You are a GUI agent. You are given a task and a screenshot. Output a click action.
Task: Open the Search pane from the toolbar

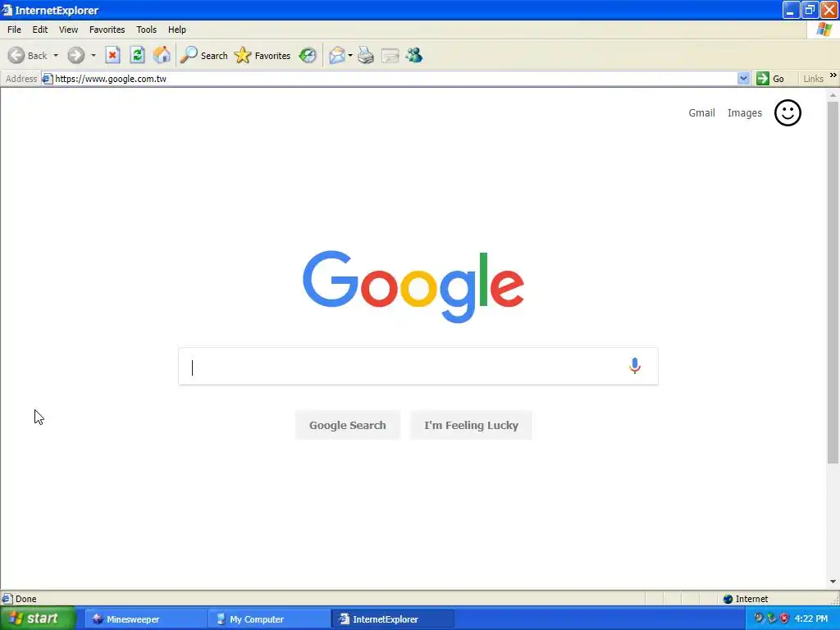click(203, 55)
